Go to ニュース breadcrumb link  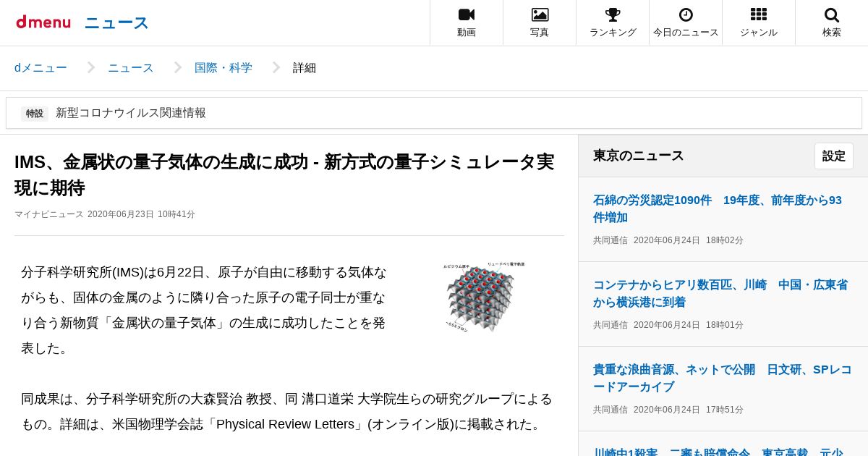coord(131,68)
